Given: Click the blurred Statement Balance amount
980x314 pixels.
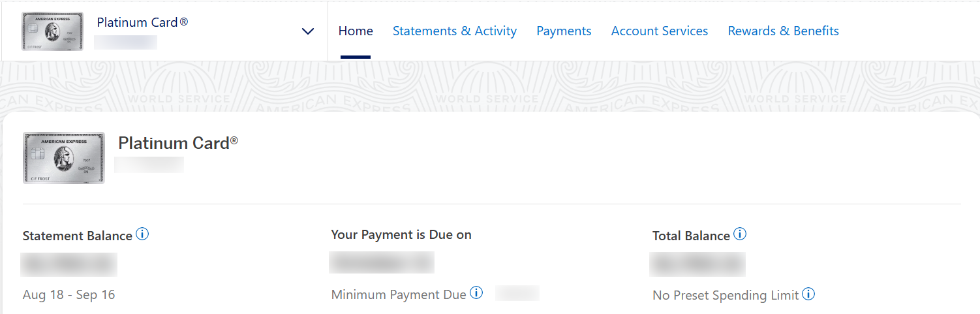Looking at the screenshot, I should (69, 264).
